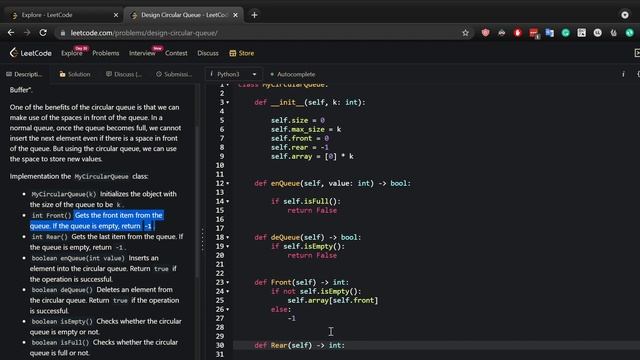640x360 pixels.
Task: Click 'boolean deQueue()' in description
Action: pyautogui.click(x=62, y=290)
